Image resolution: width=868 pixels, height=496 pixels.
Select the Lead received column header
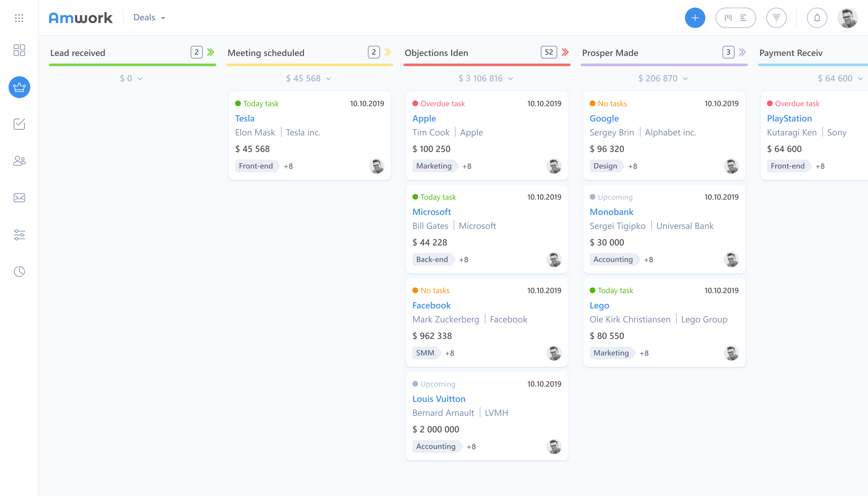click(x=78, y=53)
